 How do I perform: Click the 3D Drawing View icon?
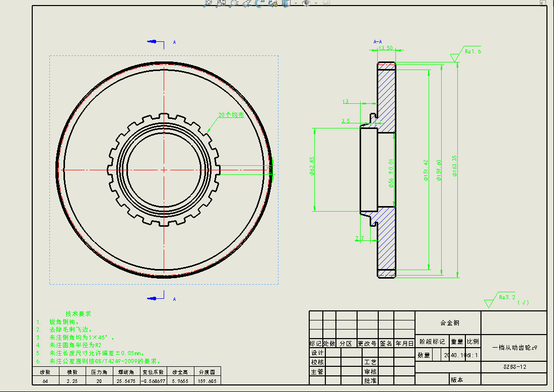pyautogui.click(x=272, y=3)
